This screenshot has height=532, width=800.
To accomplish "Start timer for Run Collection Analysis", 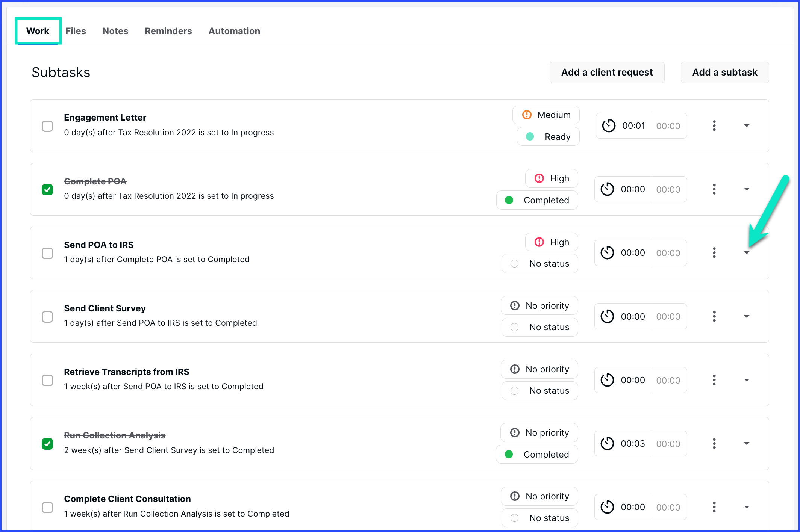I will [x=607, y=444].
